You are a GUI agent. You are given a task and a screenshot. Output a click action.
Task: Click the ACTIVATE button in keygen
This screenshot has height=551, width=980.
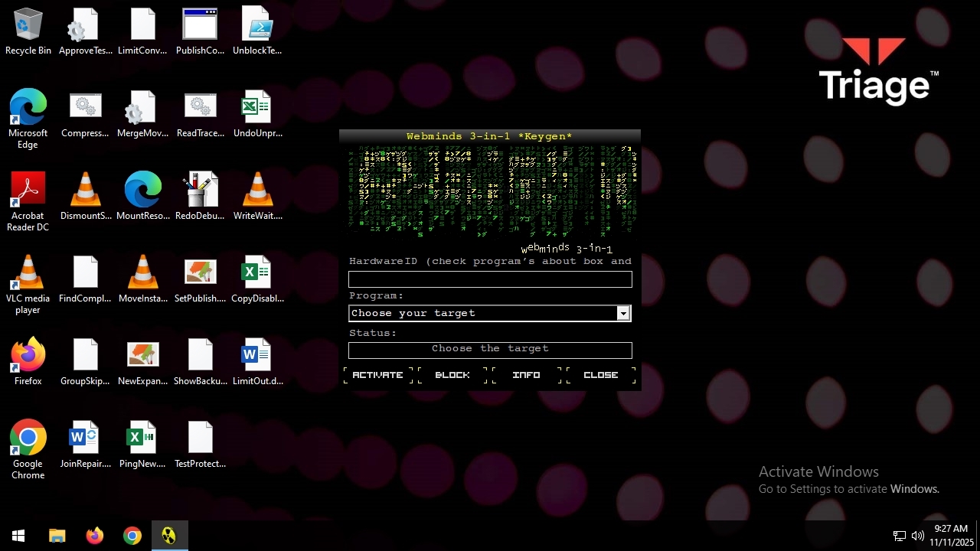pos(377,375)
